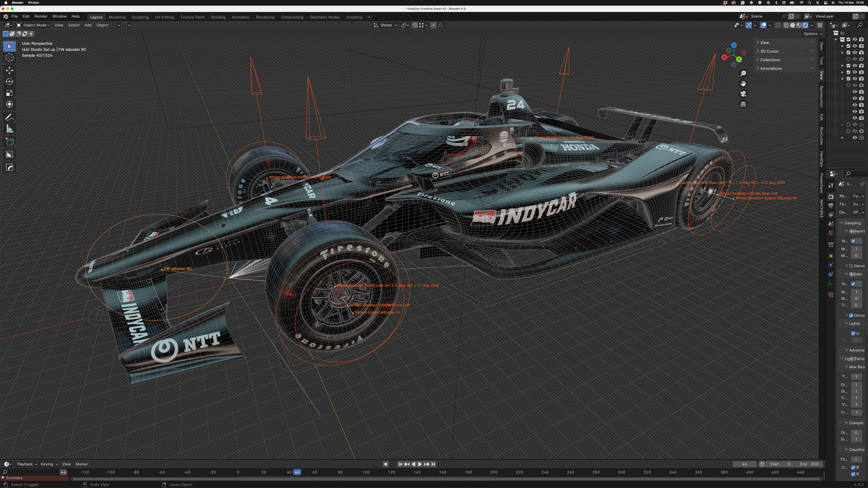The height and width of the screenshot is (488, 868).
Task: Select the Move tool
Action: [9, 70]
